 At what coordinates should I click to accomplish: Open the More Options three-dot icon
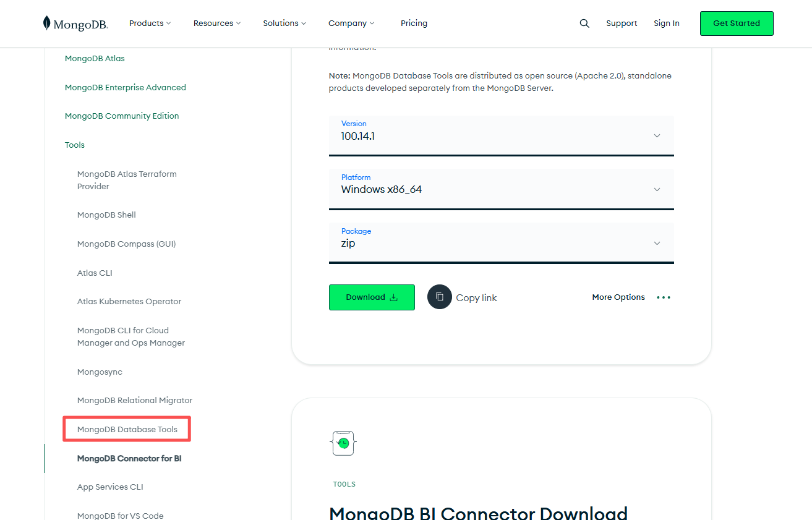pos(664,297)
